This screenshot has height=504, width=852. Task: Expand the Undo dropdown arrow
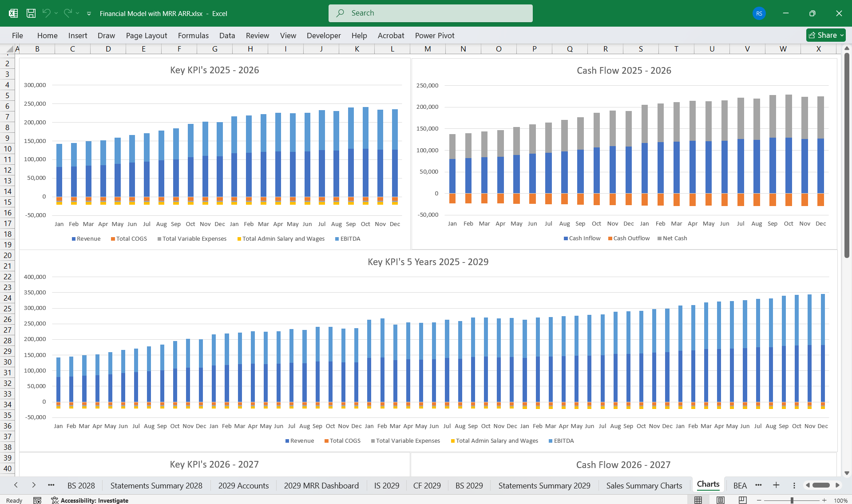pos(57,13)
